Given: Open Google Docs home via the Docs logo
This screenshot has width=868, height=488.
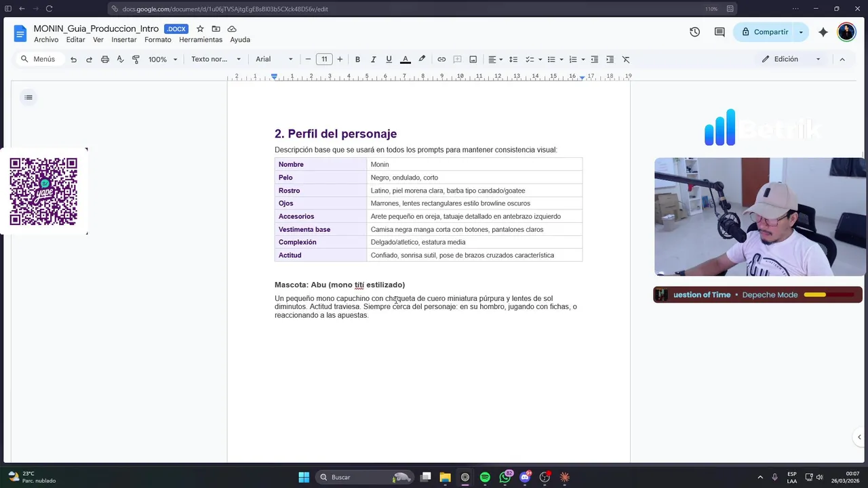Looking at the screenshot, I should [x=20, y=33].
